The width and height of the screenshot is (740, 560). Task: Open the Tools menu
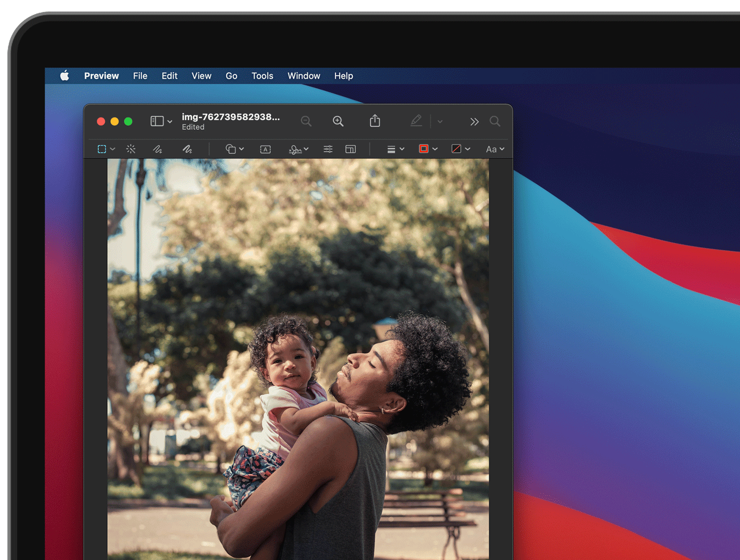(262, 76)
